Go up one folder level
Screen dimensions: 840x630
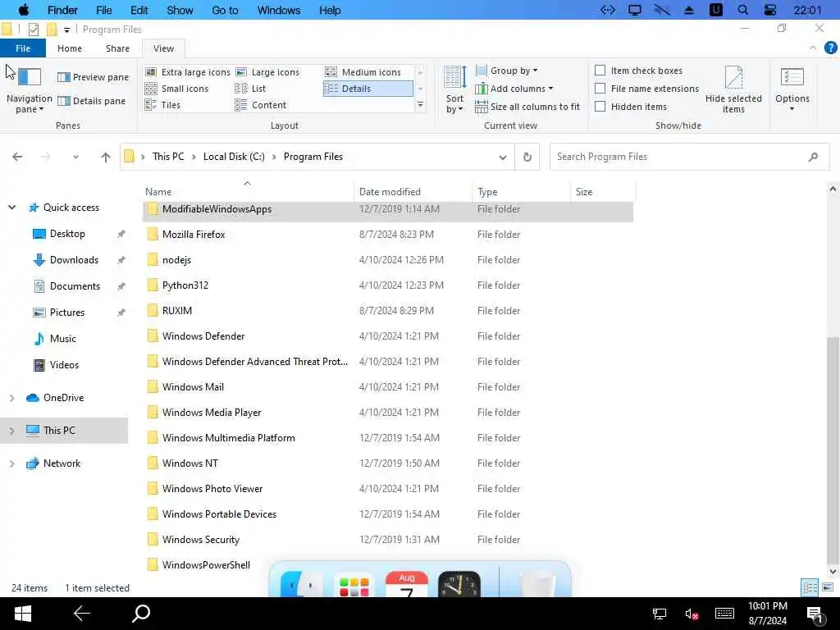pos(106,157)
